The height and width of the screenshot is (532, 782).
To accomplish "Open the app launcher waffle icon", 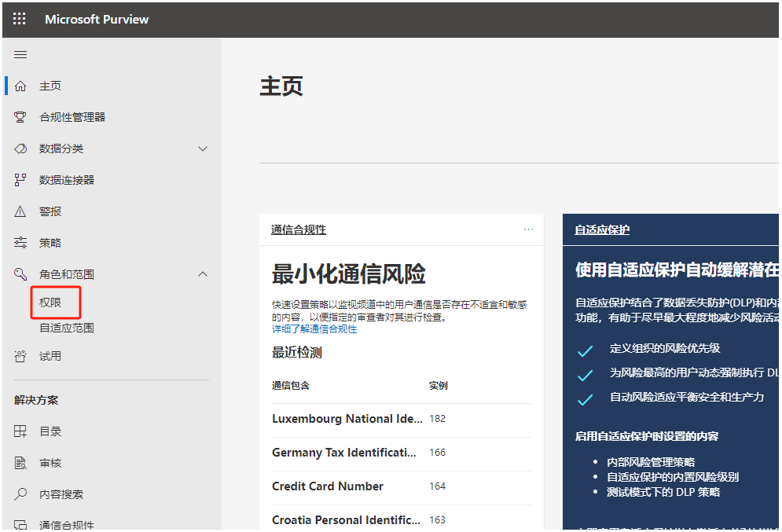I will point(20,19).
